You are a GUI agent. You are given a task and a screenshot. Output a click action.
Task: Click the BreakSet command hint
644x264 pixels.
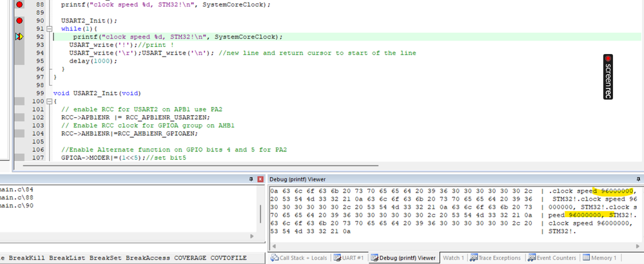[x=105, y=258]
